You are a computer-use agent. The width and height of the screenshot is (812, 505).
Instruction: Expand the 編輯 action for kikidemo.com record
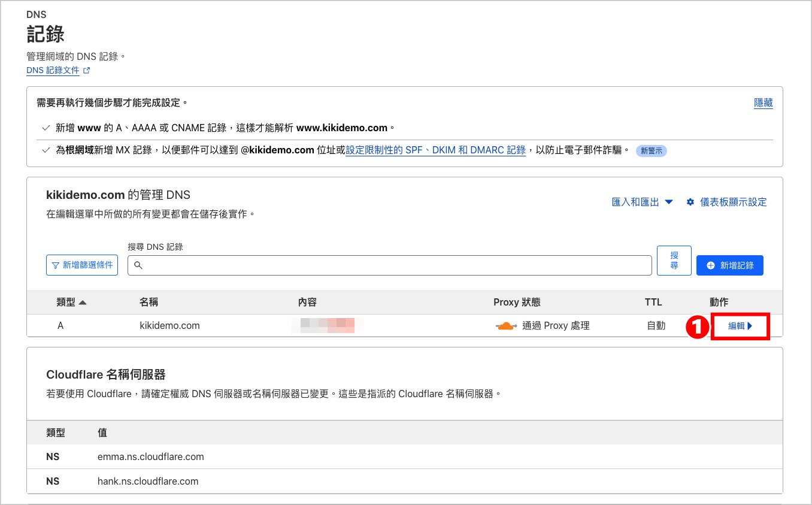740,326
